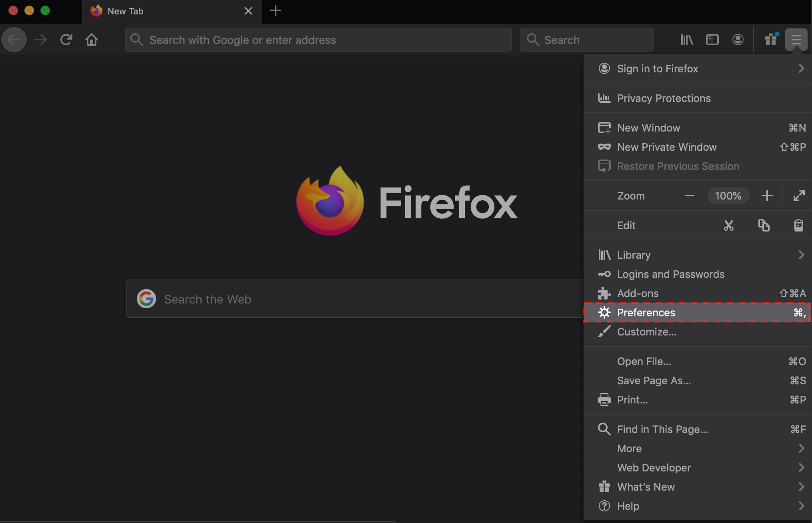The height and width of the screenshot is (523, 812).
Task: Expand the Help submenu
Action: pyautogui.click(x=698, y=506)
